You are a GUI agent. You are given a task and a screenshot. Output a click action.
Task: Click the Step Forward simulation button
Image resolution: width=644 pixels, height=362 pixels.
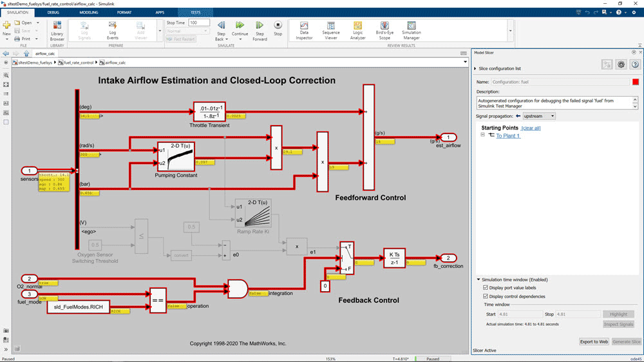260,28
